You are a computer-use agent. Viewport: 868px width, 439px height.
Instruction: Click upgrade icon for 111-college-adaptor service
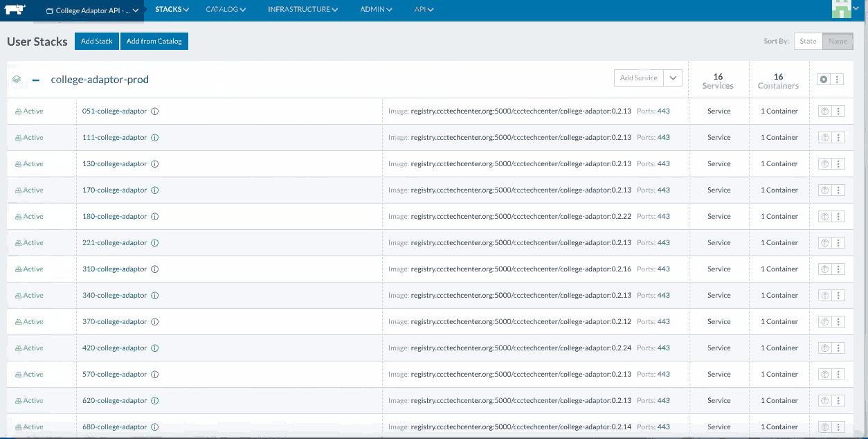tap(824, 138)
